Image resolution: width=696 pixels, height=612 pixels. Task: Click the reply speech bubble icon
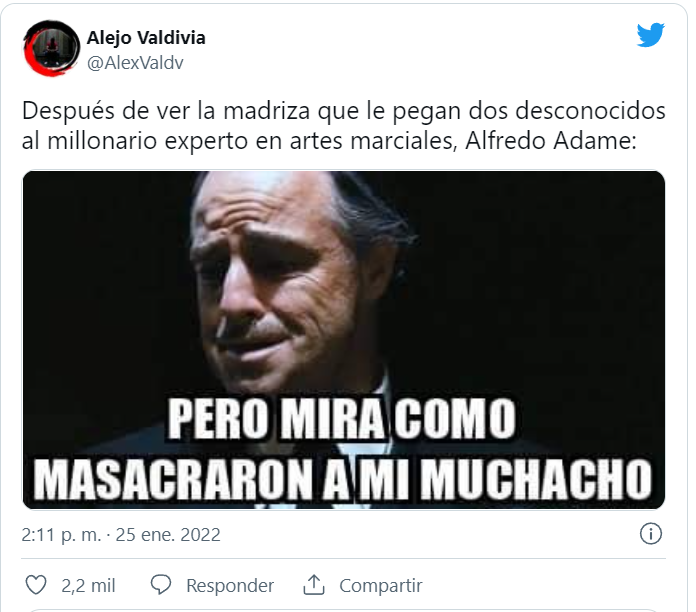(161, 584)
